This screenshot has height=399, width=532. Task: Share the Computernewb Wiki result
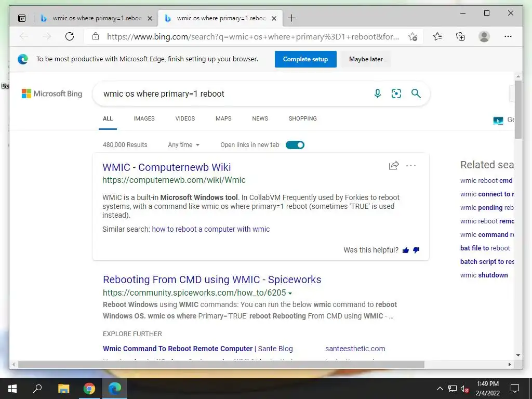[x=394, y=166]
